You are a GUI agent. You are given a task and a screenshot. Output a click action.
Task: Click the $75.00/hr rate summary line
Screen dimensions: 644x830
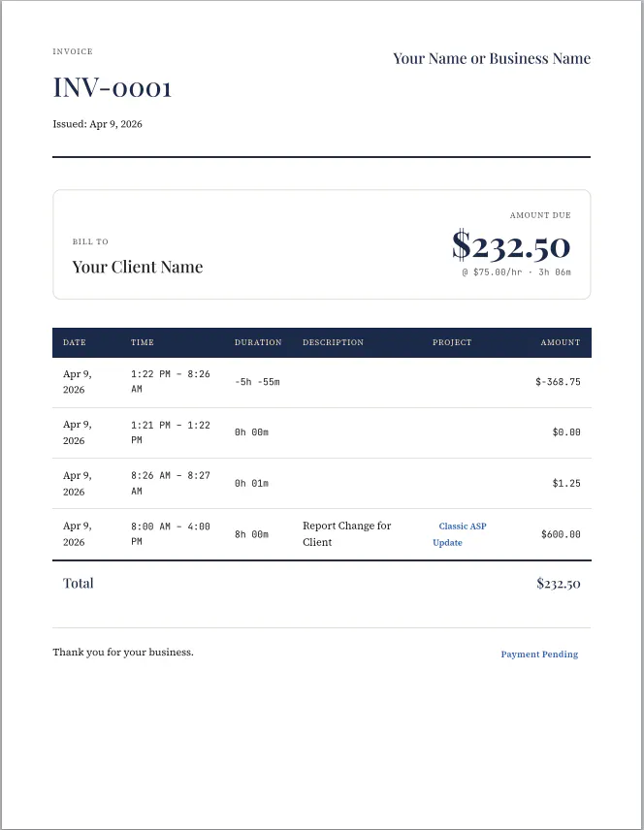pyautogui.click(x=516, y=272)
